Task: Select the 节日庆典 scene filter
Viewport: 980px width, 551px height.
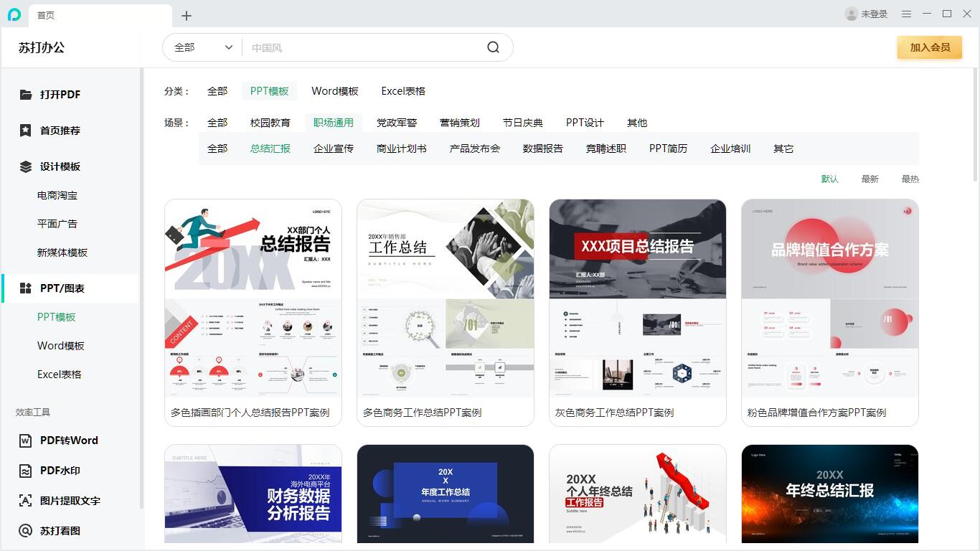Action: point(522,123)
